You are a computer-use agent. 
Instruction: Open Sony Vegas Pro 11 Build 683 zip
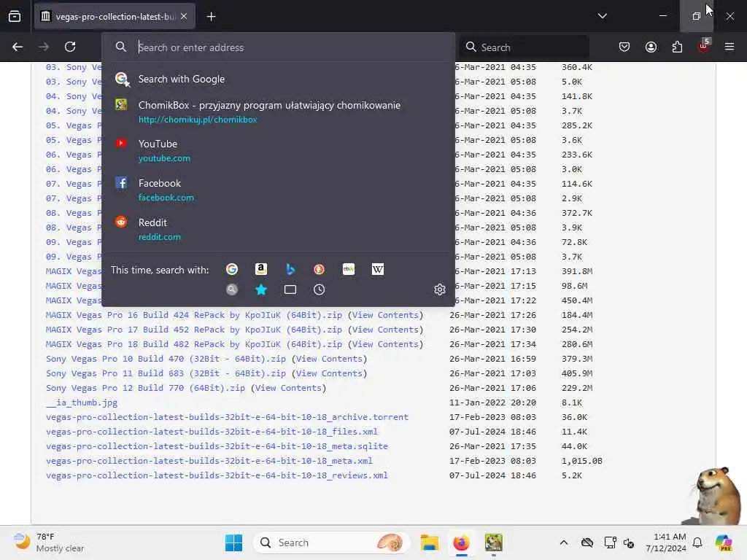(x=166, y=373)
